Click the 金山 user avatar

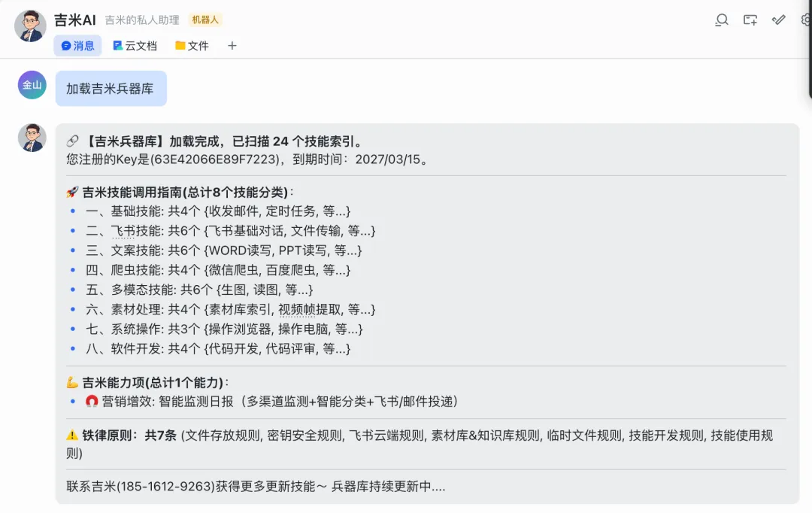(x=32, y=85)
